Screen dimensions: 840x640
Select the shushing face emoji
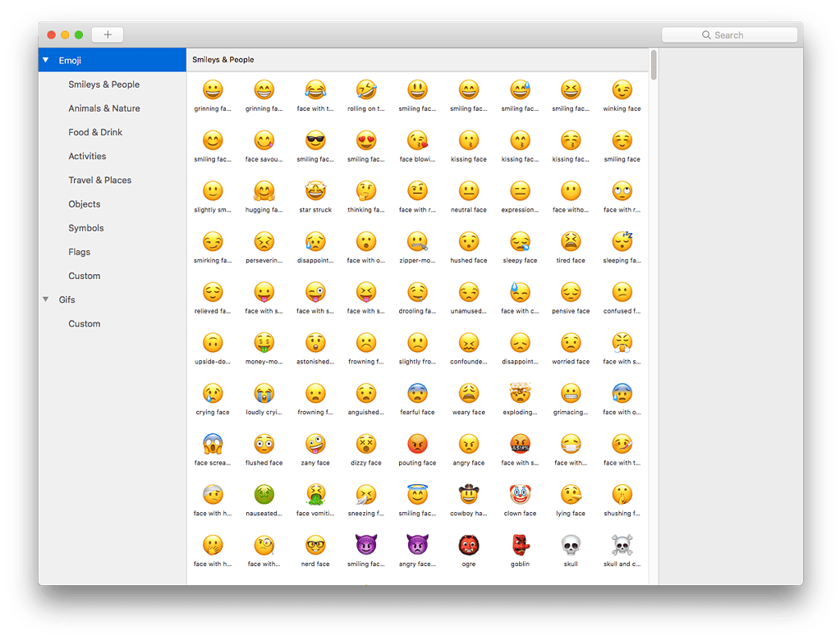pos(622,495)
